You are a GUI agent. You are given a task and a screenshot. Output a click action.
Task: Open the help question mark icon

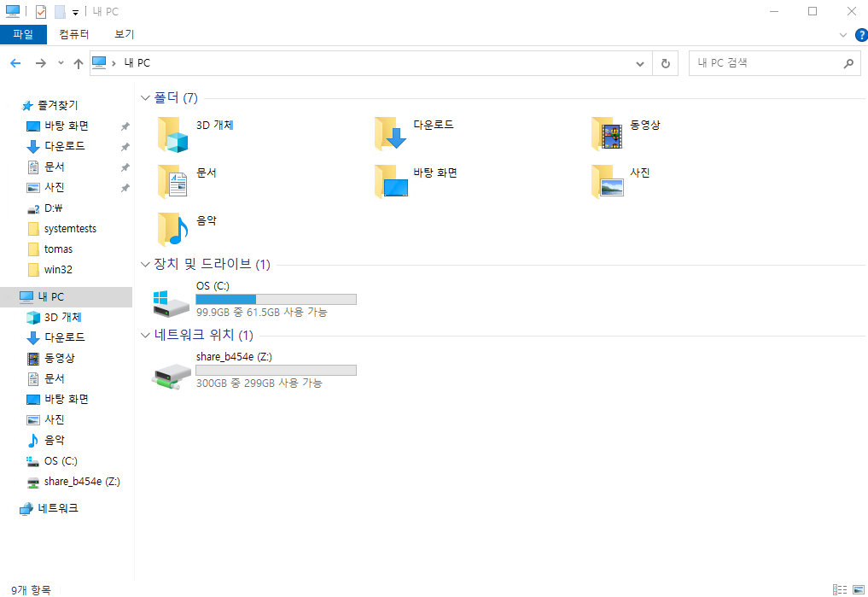point(861,35)
